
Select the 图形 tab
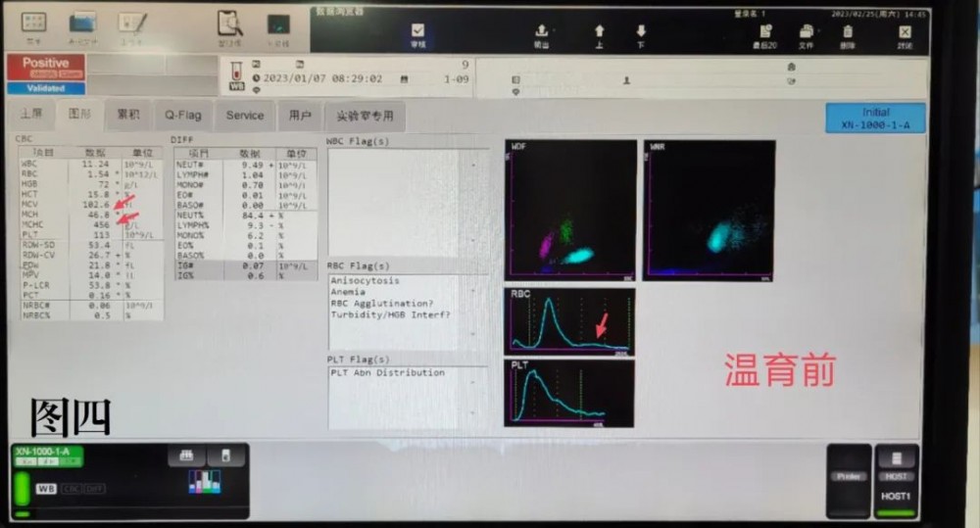click(x=79, y=114)
